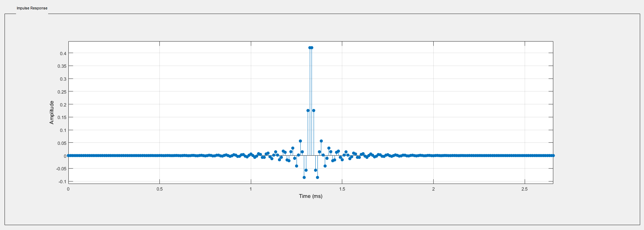Click the lowest right marker near -0.085 amplitude
The image size is (644, 230).
317,178
